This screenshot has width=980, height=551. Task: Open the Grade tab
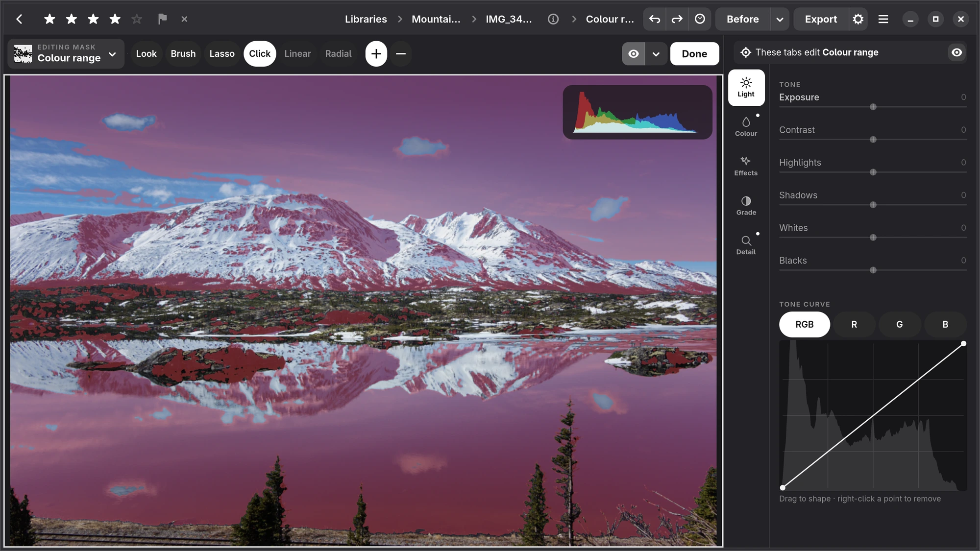tap(746, 206)
